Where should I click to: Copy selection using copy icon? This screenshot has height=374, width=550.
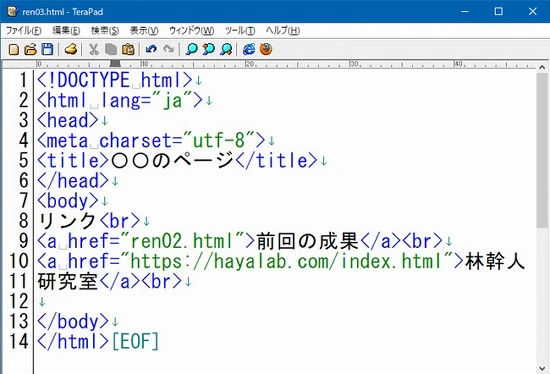111,49
